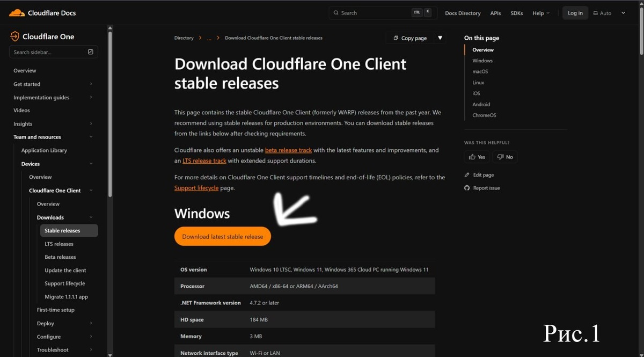Screen dimensions: 644x357
Task: Expand the Get started sidebar section
Action: [x=91, y=84]
